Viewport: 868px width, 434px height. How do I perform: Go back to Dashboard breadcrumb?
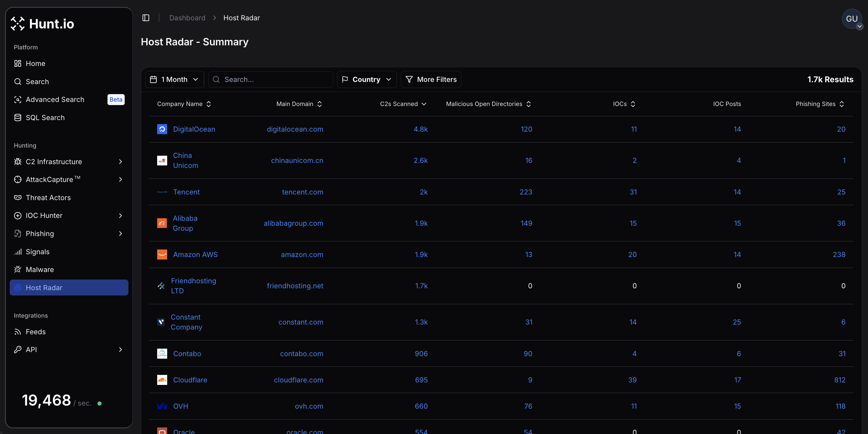(x=187, y=18)
